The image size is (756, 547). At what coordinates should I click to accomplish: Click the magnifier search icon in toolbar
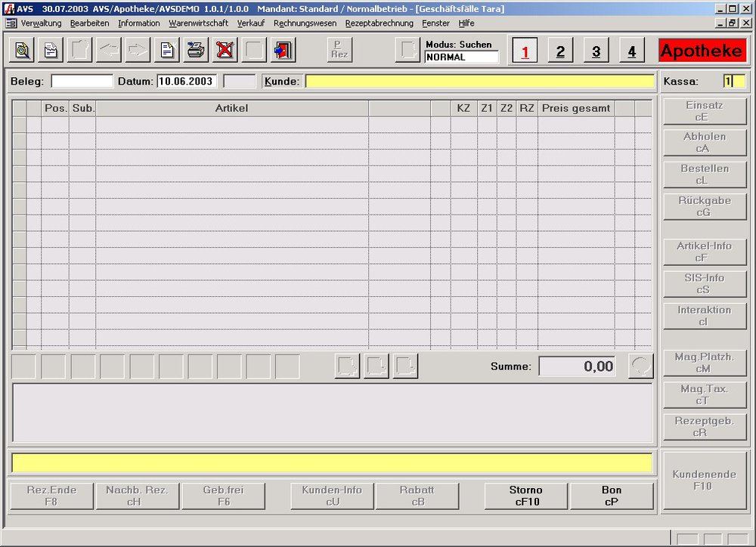coord(23,51)
